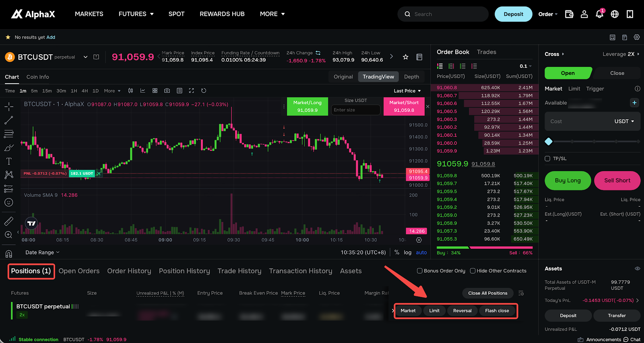The image size is (644, 343).
Task: Open the USDT cost unit dropdown
Action: click(624, 121)
